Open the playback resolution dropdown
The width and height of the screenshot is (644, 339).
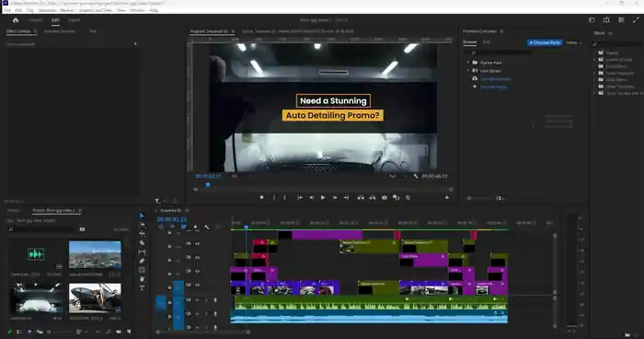(397, 176)
